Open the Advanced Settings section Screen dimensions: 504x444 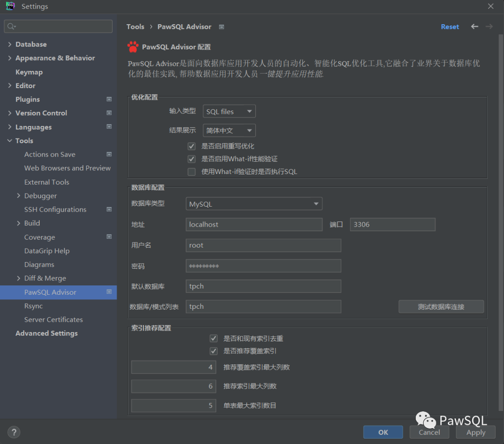coord(47,333)
